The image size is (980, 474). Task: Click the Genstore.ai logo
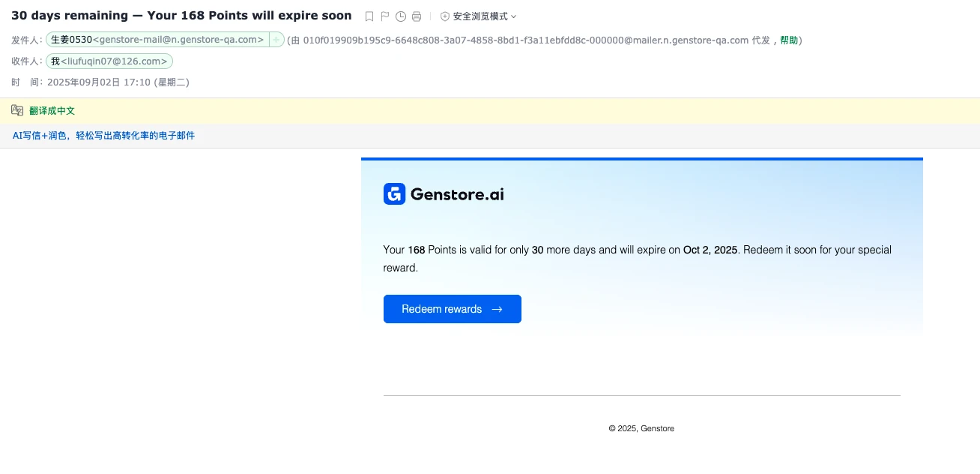[444, 194]
